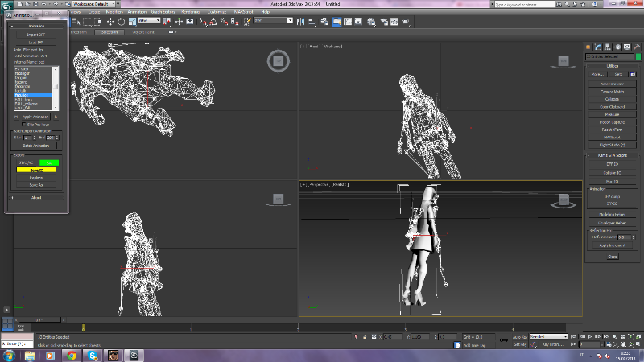Image resolution: width=644 pixels, height=362 pixels.
Task: Click the Undo quick access icon
Action: coord(43,4)
